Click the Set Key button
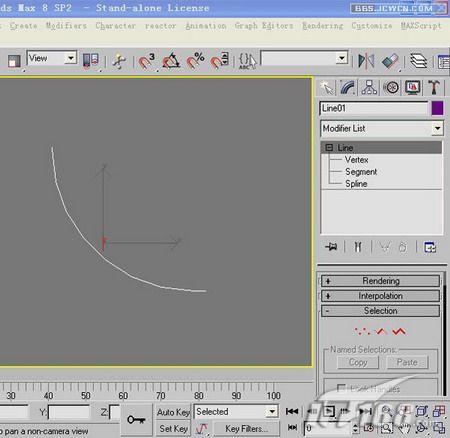The image size is (450, 438). click(x=173, y=428)
